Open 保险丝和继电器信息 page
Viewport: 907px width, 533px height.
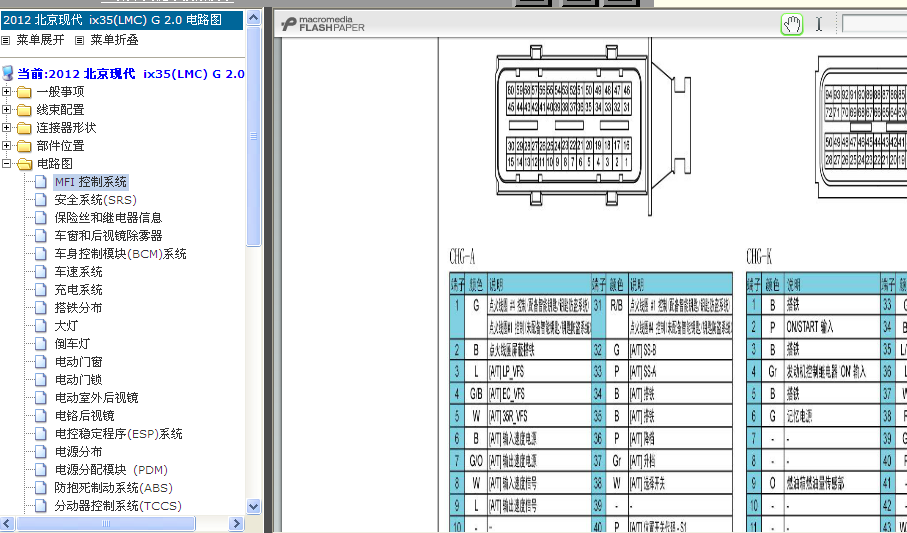108,218
